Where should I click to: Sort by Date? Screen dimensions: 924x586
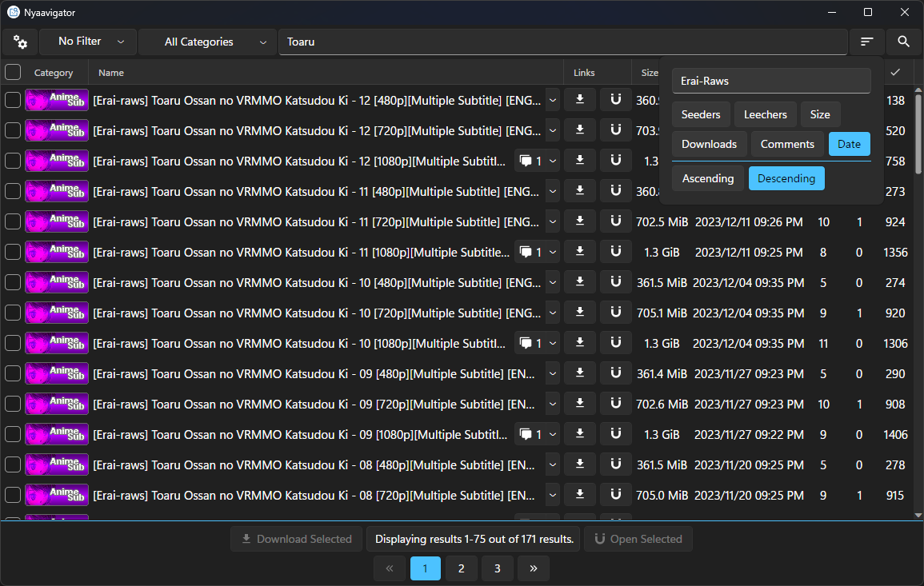(849, 144)
